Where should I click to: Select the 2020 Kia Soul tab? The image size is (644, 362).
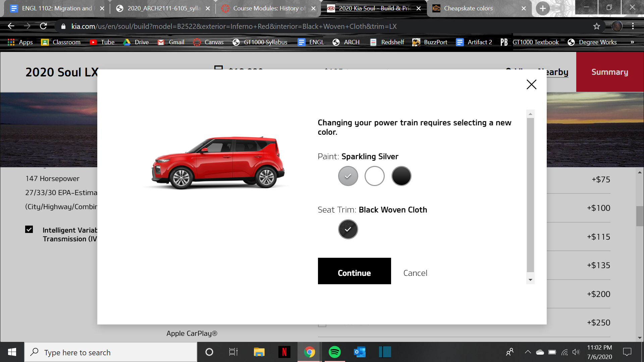point(374,8)
